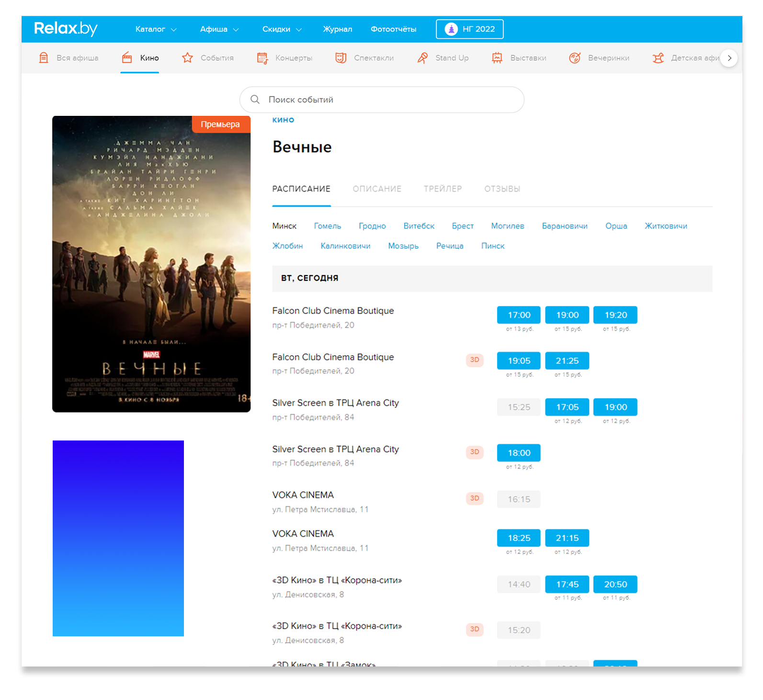Click the Stand Up microphone icon
The height and width of the screenshot is (700, 763).
(x=422, y=58)
